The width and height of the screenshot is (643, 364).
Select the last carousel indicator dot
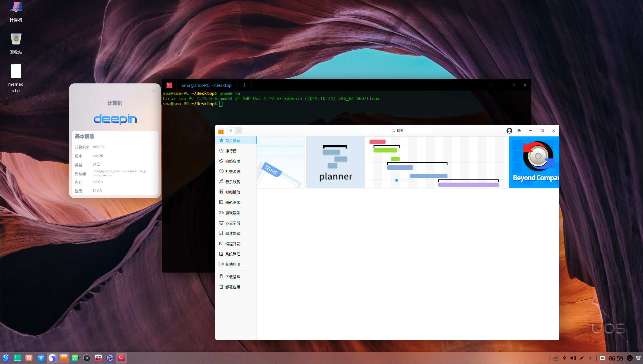click(412, 180)
